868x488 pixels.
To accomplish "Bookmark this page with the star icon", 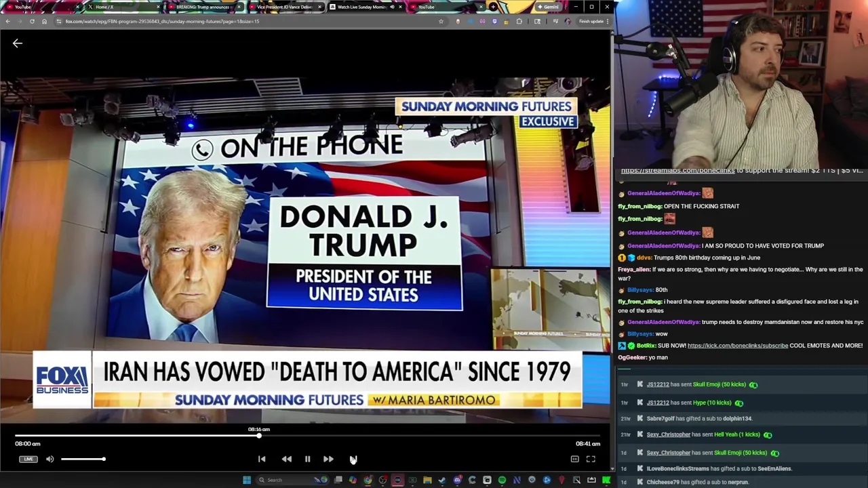I will pos(441,21).
